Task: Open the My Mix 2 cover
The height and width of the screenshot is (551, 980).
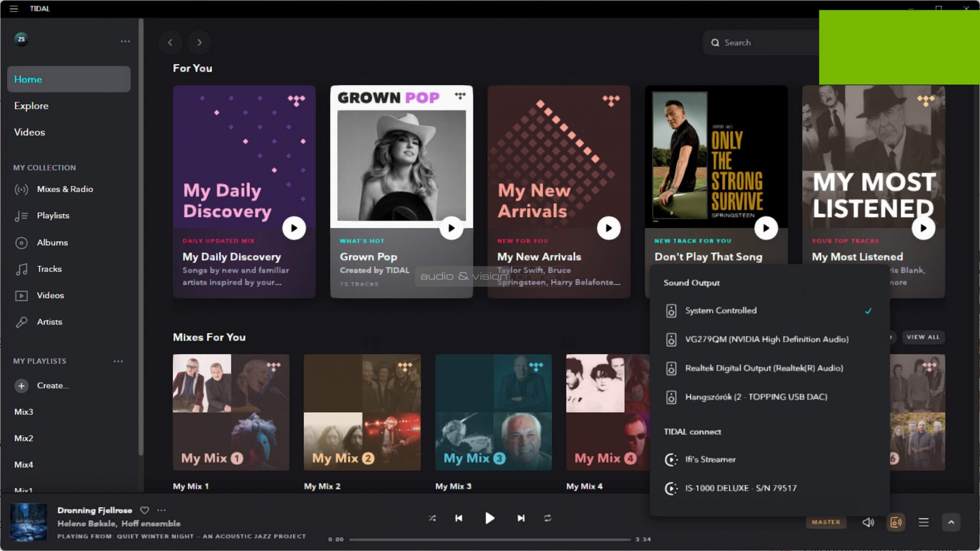Action: (x=362, y=412)
